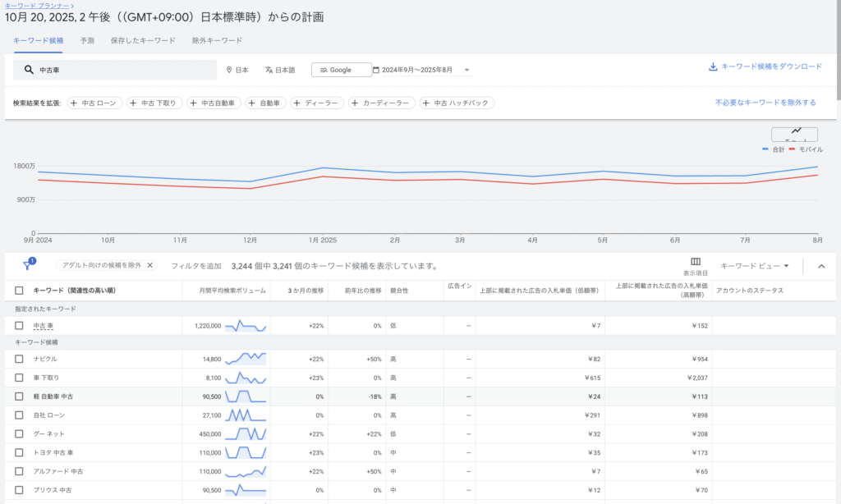Image resolution: width=841 pixels, height=504 pixels.
Task: Click the calendar date range icon
Action: coord(376,71)
